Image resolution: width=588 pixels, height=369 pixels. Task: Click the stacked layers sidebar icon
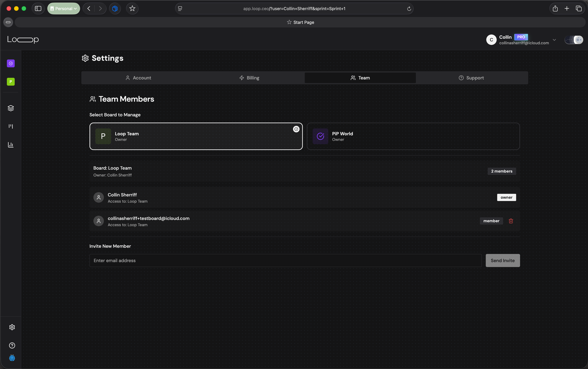tap(11, 108)
